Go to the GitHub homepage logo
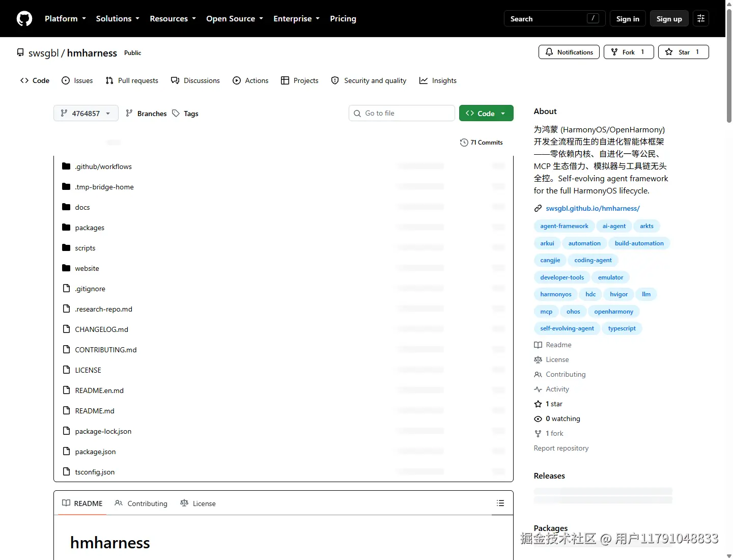Screen dimensions: 733x560 click(24, 19)
